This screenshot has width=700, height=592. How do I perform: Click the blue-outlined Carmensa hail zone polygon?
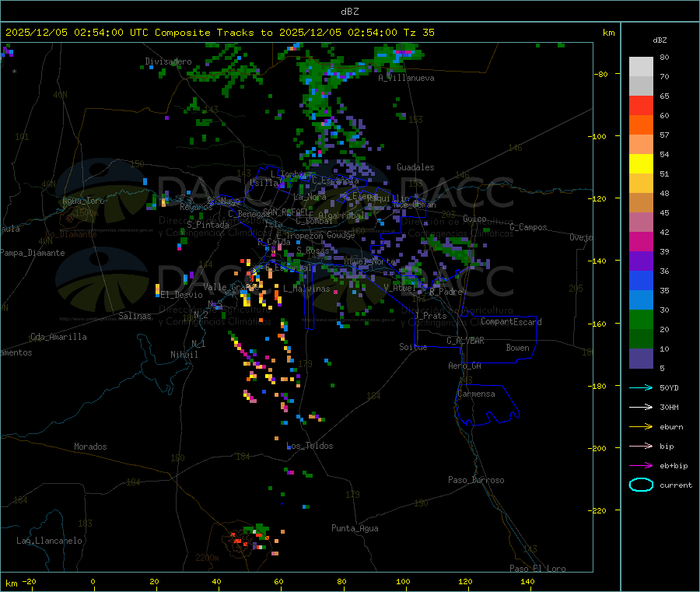487,405
